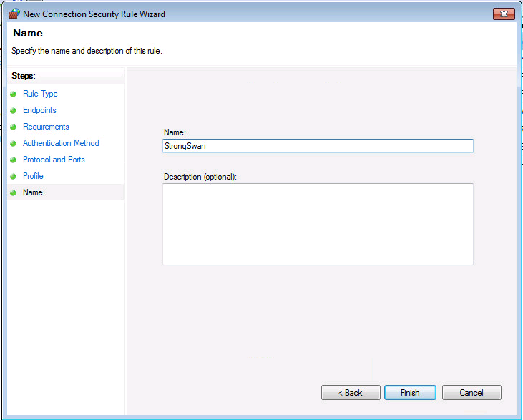Click green bullet beside Rule Type

[14, 94]
